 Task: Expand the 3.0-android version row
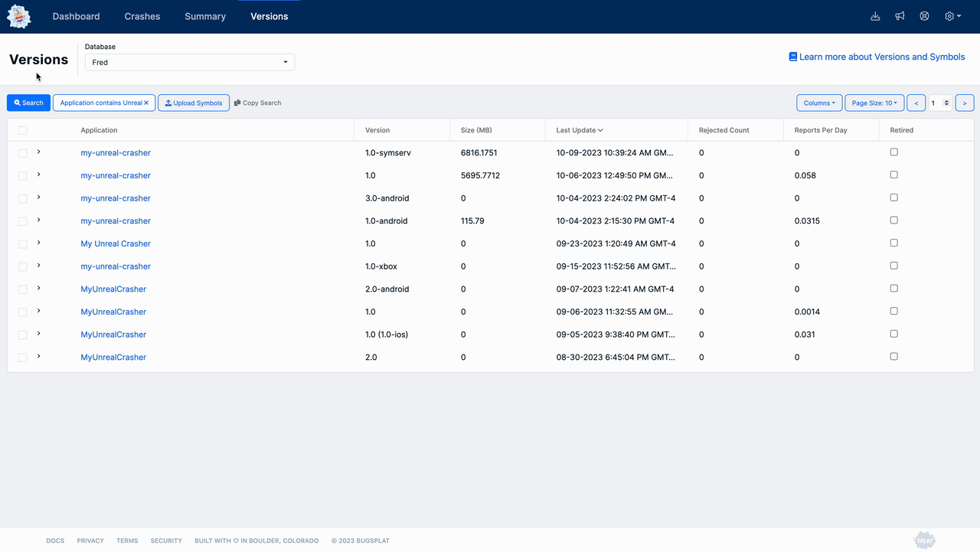click(x=39, y=198)
